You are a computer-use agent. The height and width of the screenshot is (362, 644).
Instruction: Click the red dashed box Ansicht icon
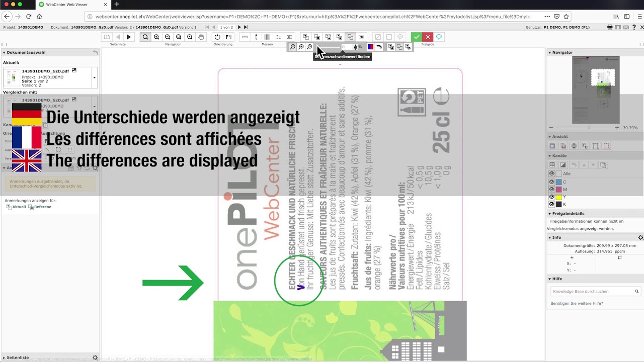pyautogui.click(x=607, y=146)
